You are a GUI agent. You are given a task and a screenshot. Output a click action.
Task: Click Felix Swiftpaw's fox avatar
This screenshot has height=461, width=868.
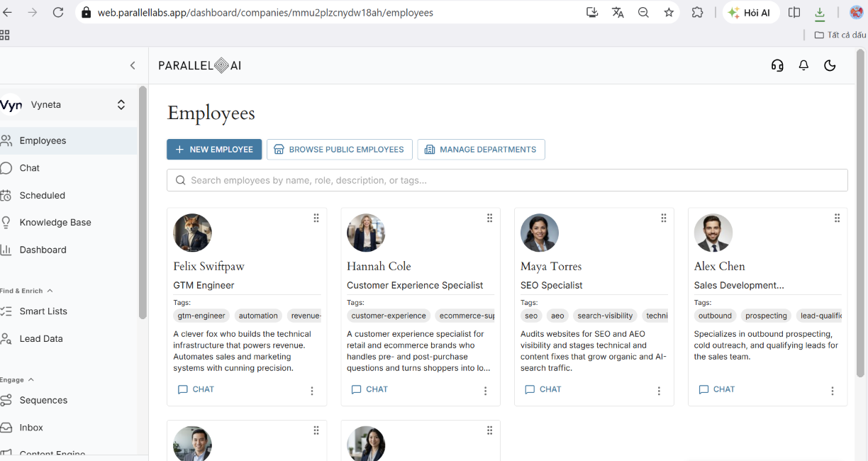[x=192, y=233]
